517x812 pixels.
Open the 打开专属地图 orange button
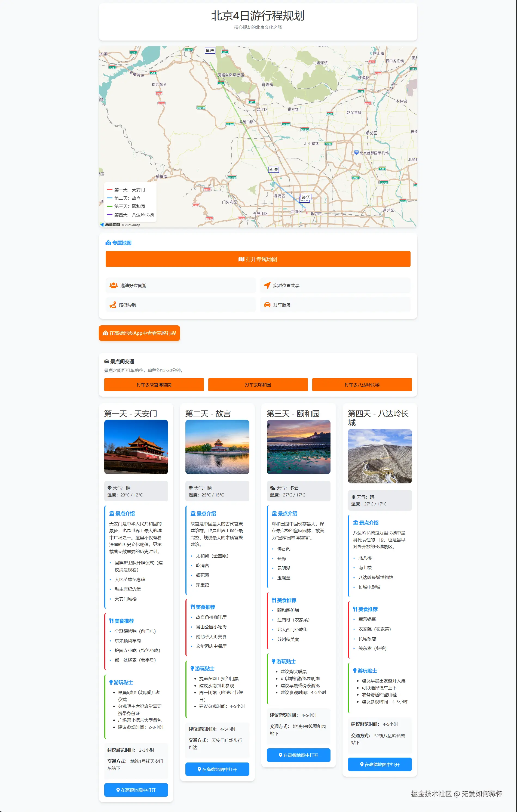point(258,259)
